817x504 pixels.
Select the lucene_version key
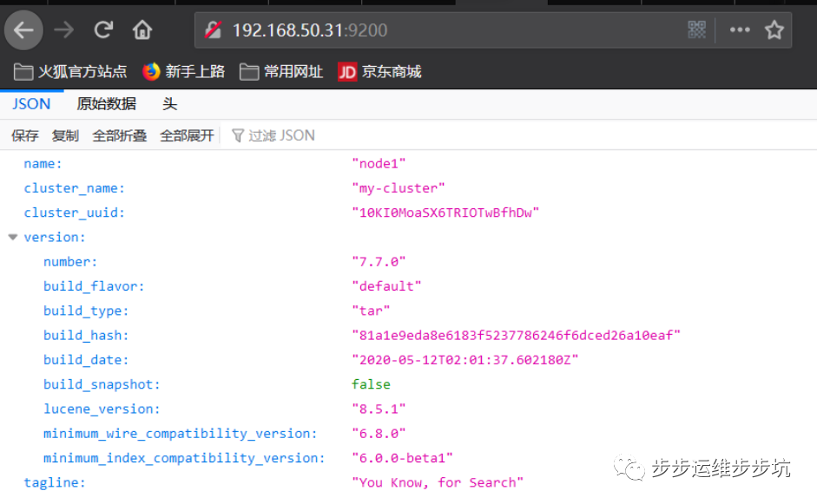click(102, 409)
